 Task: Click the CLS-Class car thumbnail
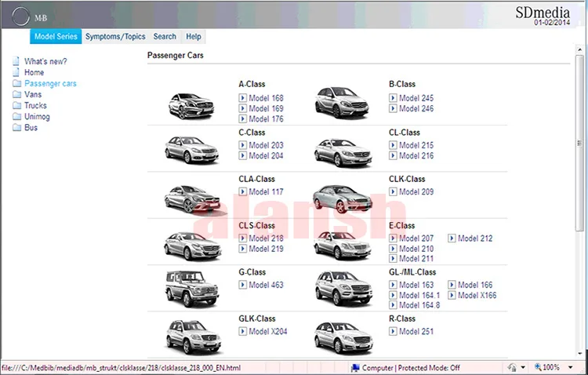point(192,246)
